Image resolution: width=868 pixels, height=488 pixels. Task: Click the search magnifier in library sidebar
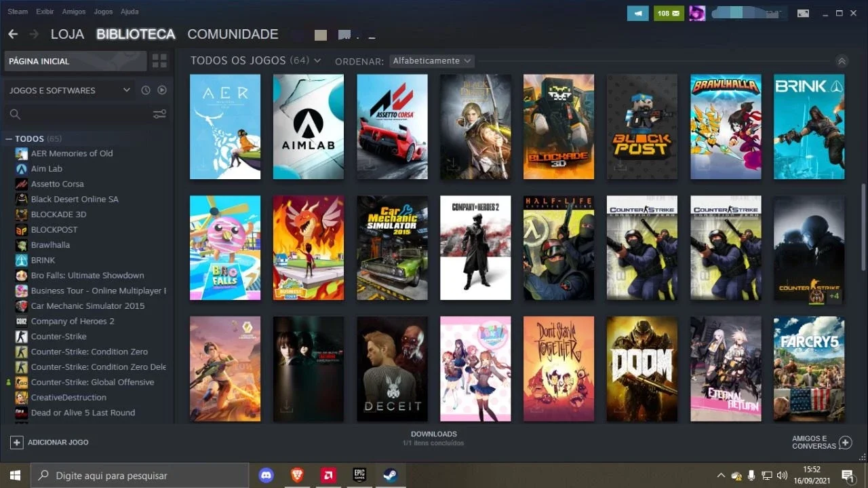pos(15,114)
